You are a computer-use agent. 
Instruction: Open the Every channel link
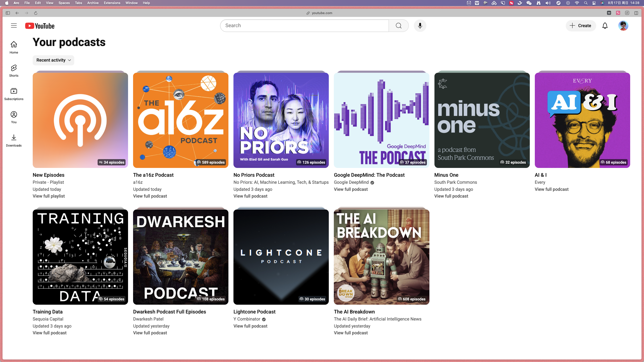(540, 182)
